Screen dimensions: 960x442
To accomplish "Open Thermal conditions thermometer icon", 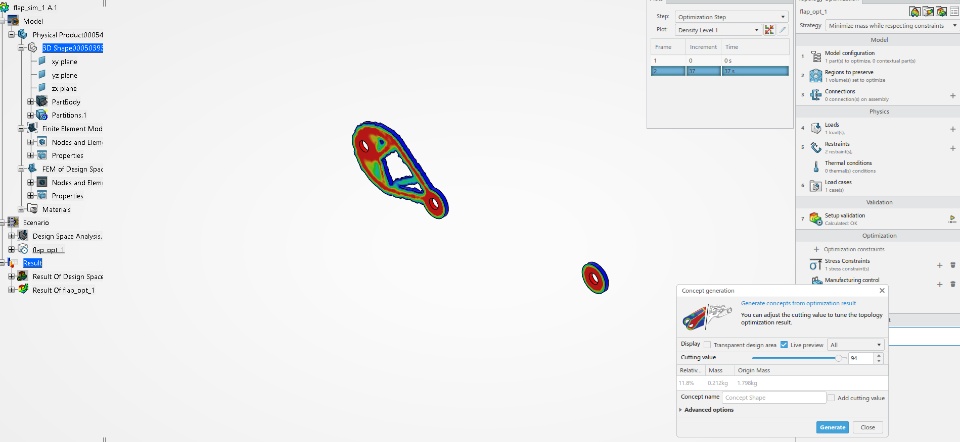I will (x=816, y=167).
